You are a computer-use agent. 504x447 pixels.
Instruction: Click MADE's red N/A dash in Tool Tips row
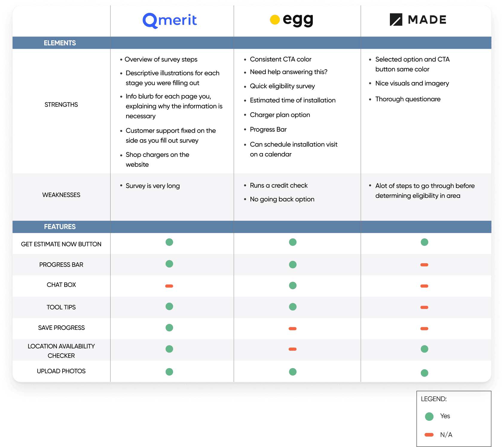click(424, 307)
